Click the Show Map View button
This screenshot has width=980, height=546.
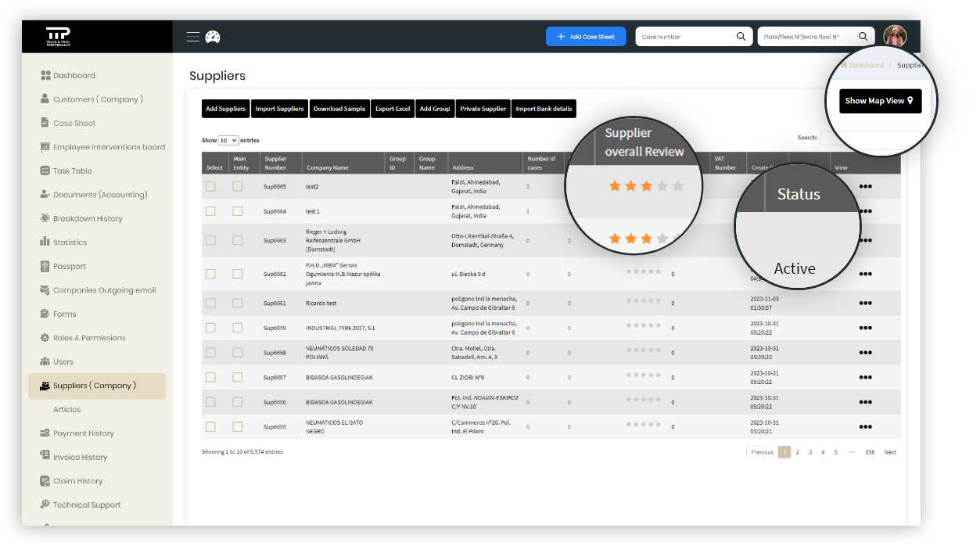pyautogui.click(x=880, y=101)
